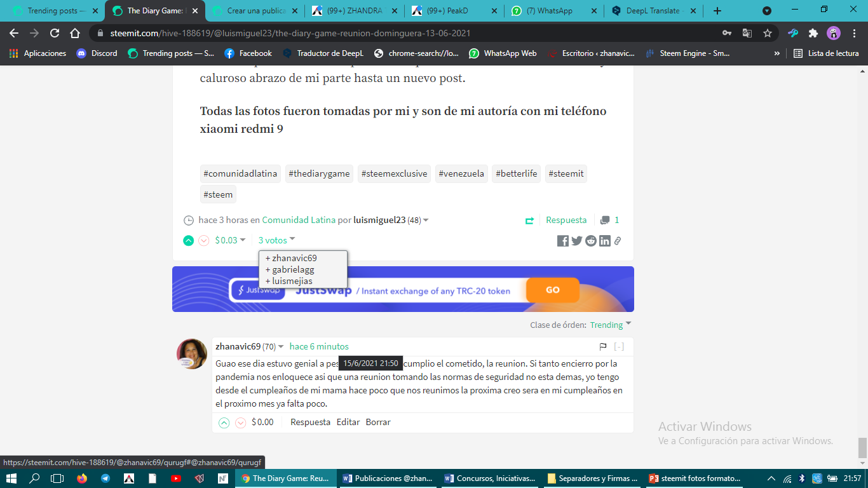
Task: Click GO on the JustSwap banner
Action: tap(552, 290)
